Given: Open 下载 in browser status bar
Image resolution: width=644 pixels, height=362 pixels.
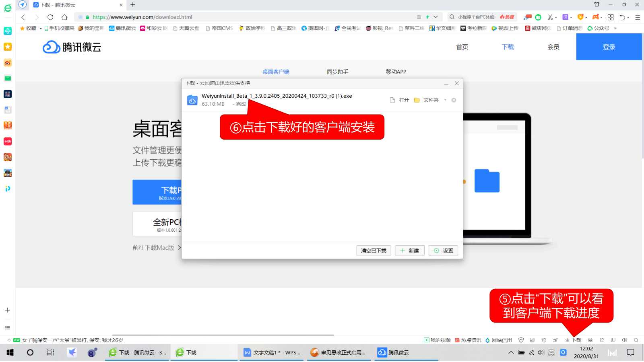Looking at the screenshot, I should click(573, 340).
